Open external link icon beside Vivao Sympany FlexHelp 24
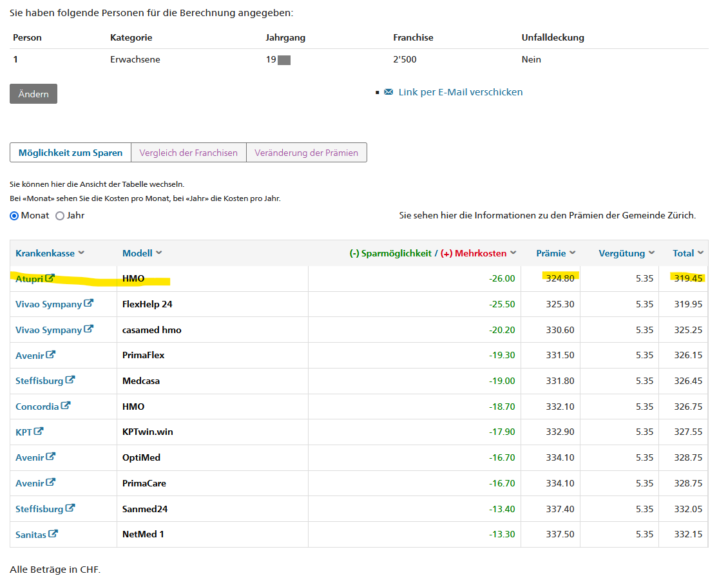728x585 pixels. click(x=88, y=303)
